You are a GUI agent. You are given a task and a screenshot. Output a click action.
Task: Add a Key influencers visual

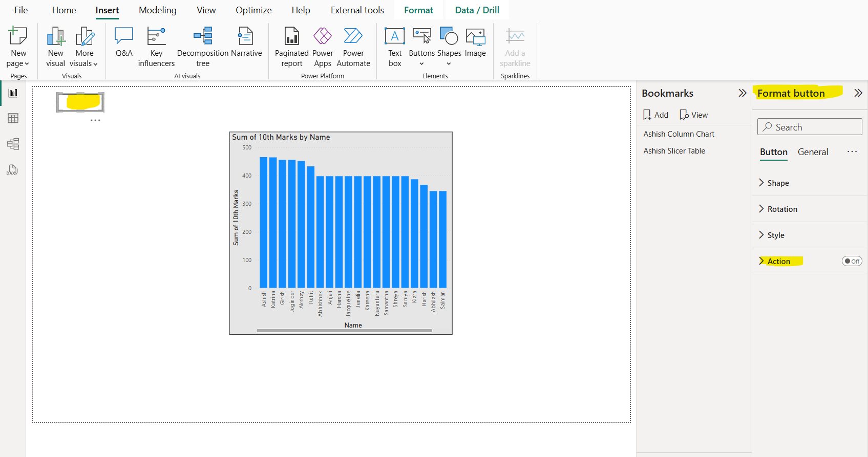pyautogui.click(x=156, y=47)
